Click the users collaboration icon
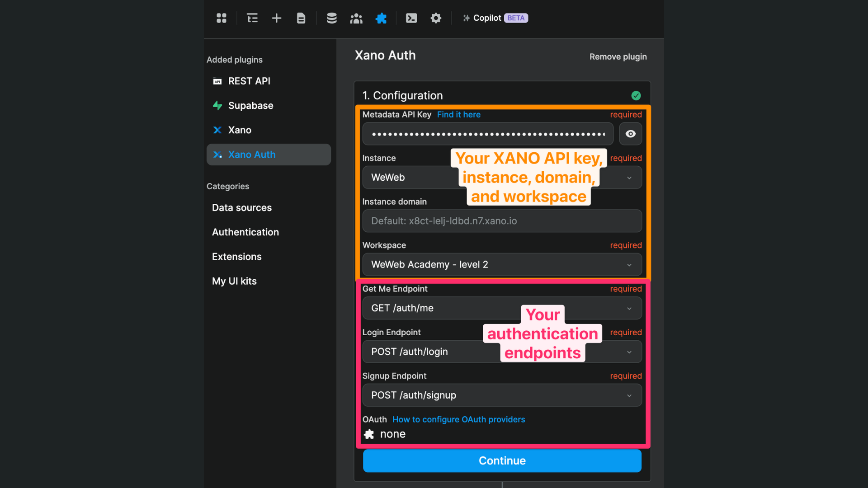This screenshot has height=488, width=868. [356, 18]
